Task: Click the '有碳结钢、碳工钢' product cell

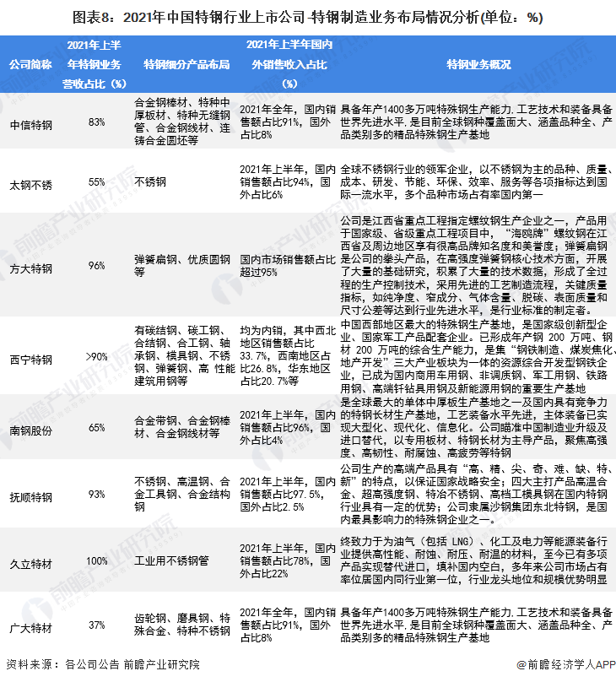Action: point(184,356)
